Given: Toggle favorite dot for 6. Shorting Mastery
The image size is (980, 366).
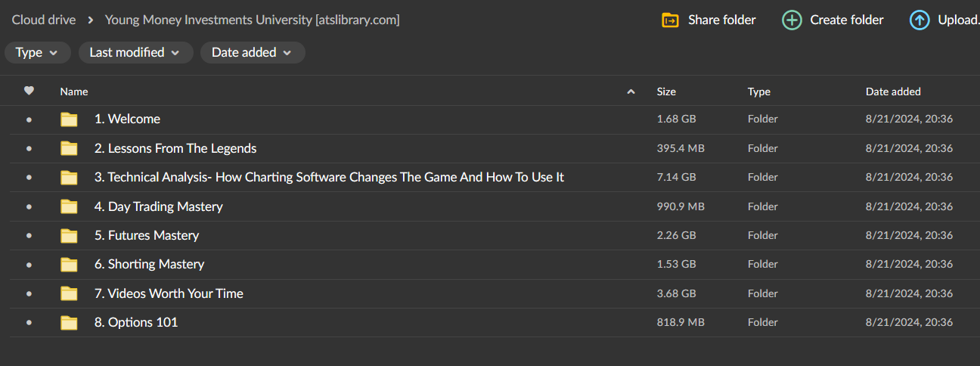Looking at the screenshot, I should click(x=29, y=265).
